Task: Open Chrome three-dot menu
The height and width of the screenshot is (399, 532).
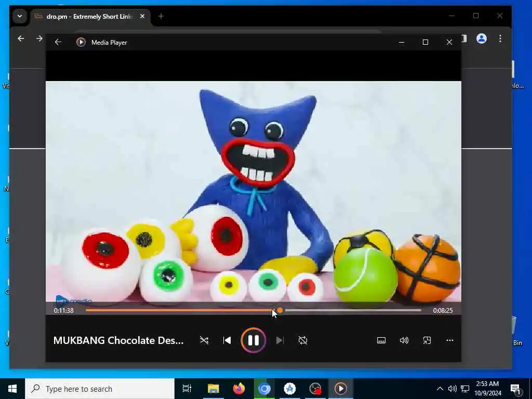Action: 500,38
